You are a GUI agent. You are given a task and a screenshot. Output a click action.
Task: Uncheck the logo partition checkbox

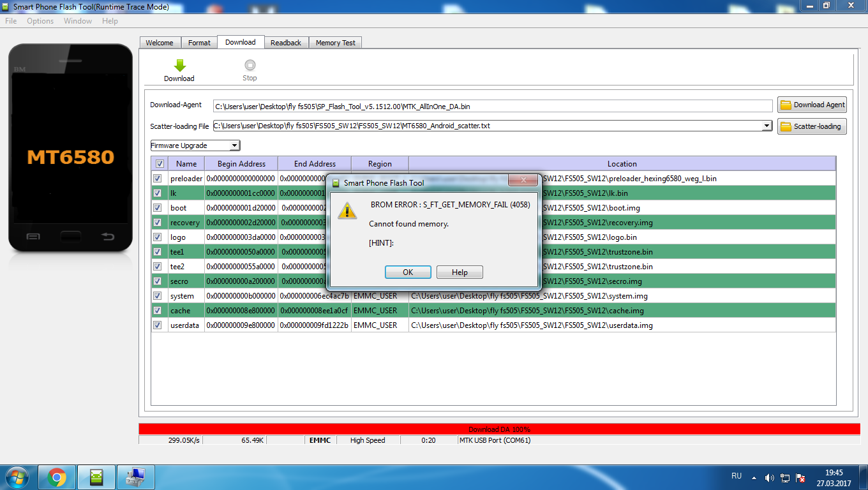click(x=158, y=237)
